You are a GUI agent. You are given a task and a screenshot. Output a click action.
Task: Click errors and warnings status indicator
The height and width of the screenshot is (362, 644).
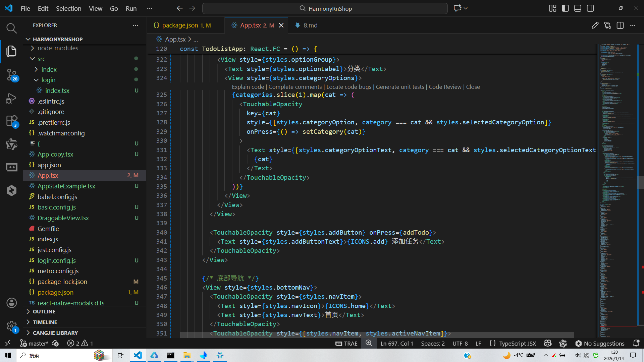80,343
